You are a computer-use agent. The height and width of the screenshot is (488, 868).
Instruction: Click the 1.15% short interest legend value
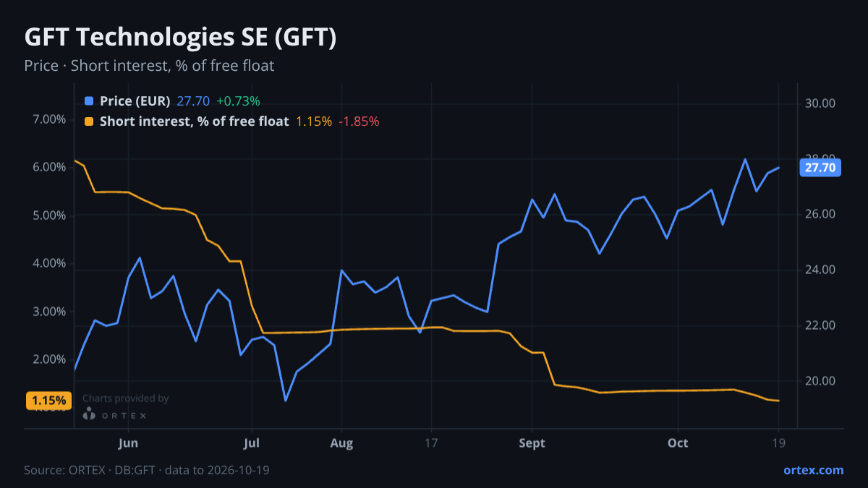coord(314,121)
